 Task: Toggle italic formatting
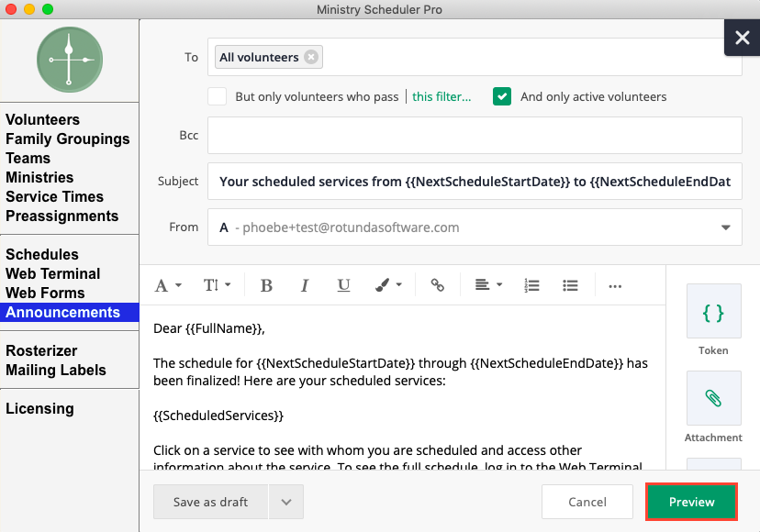point(305,285)
